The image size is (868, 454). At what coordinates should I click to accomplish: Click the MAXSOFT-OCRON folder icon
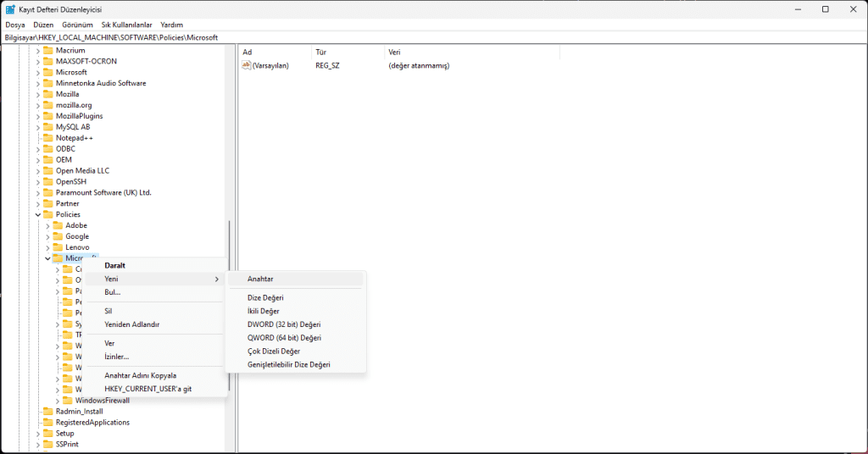(48, 61)
